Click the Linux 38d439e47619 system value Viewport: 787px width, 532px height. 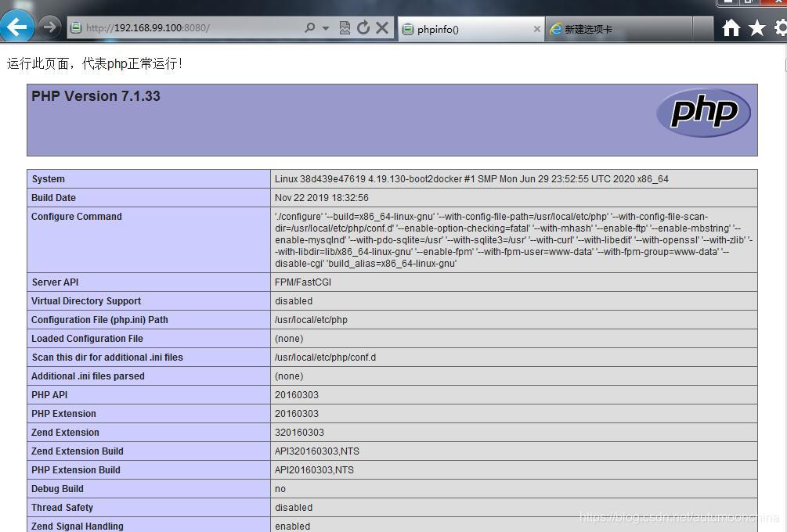(471, 179)
